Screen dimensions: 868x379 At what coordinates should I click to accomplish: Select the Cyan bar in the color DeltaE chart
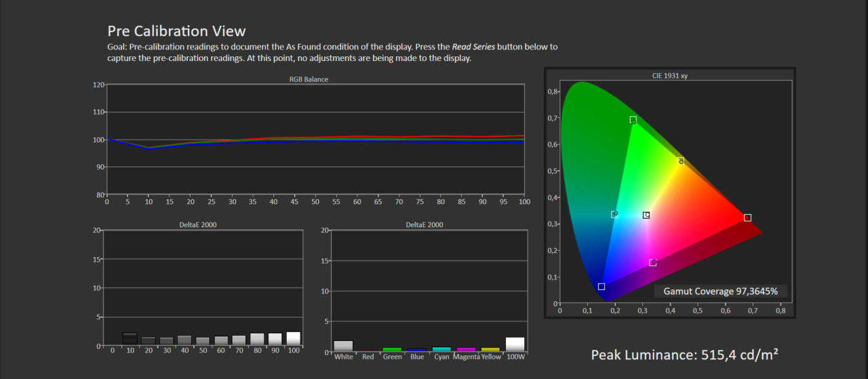coord(441,350)
